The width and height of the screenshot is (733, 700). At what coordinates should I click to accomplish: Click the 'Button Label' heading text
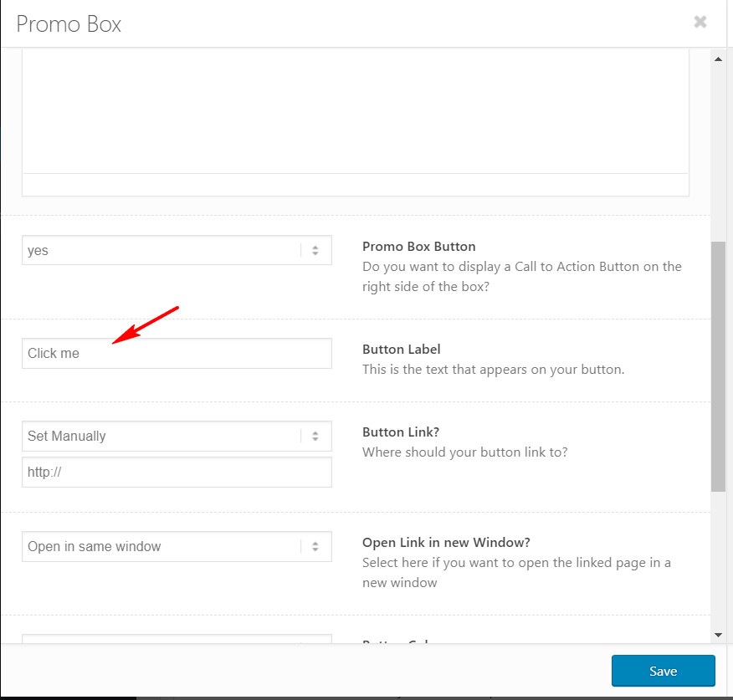(x=401, y=349)
